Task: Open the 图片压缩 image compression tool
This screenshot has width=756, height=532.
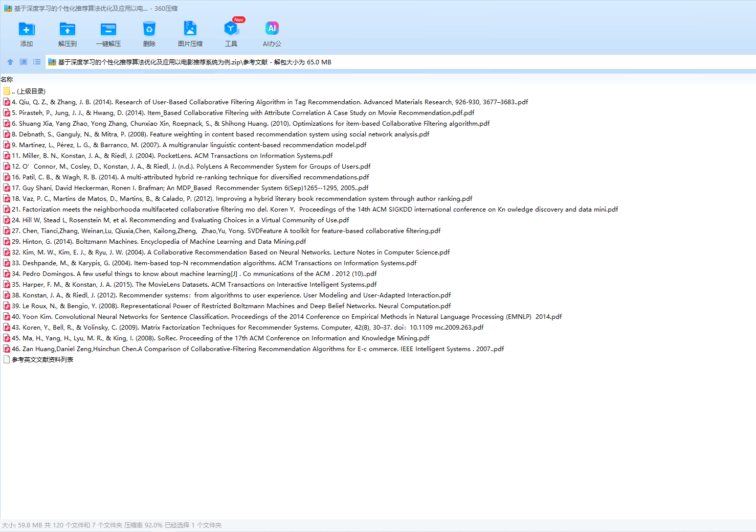Action: tap(190, 29)
